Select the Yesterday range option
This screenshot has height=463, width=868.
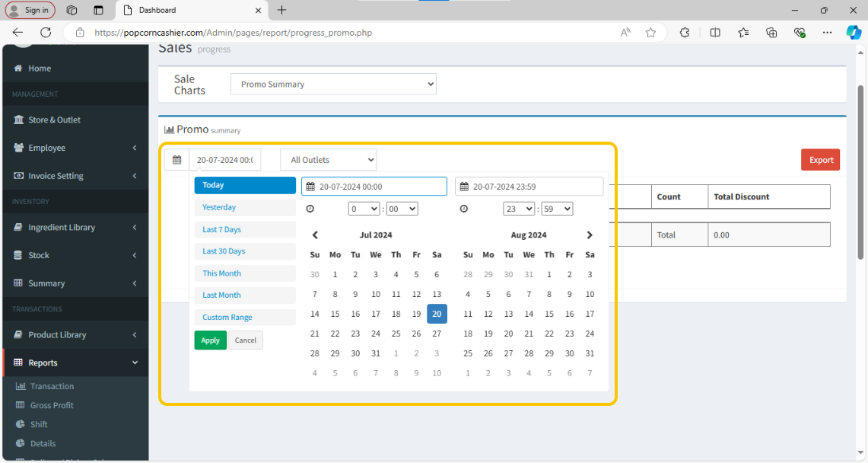[245, 207]
